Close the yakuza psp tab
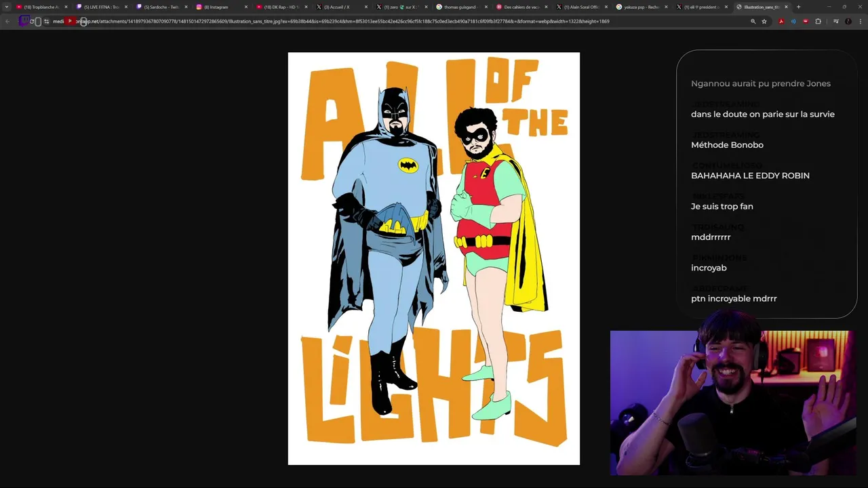Screen dimensions: 868x488 [666, 7]
